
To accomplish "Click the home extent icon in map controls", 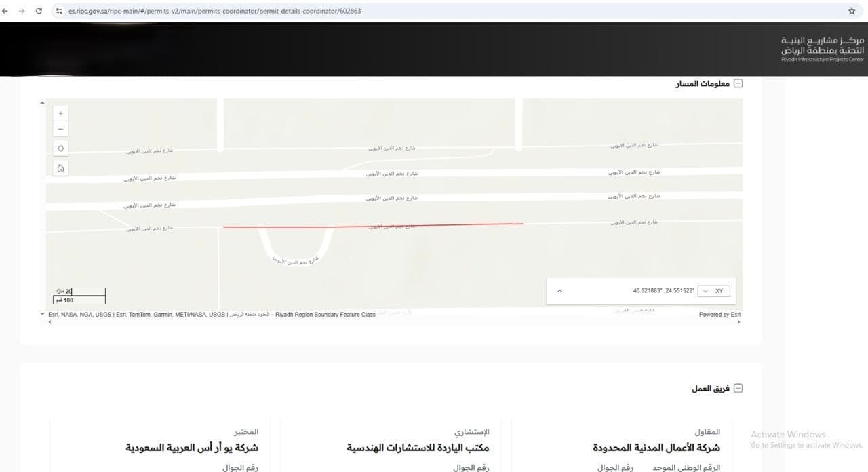I will pyautogui.click(x=60, y=168).
